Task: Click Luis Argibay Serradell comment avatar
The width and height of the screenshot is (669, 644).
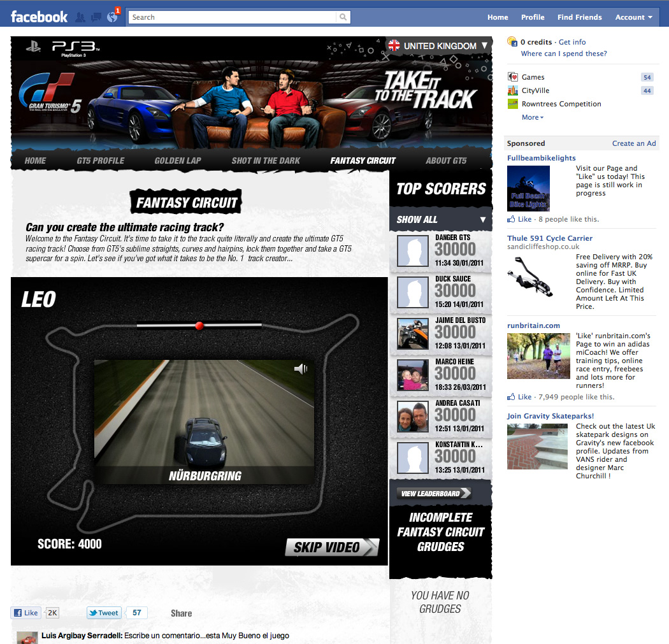Action: pyautogui.click(x=27, y=638)
